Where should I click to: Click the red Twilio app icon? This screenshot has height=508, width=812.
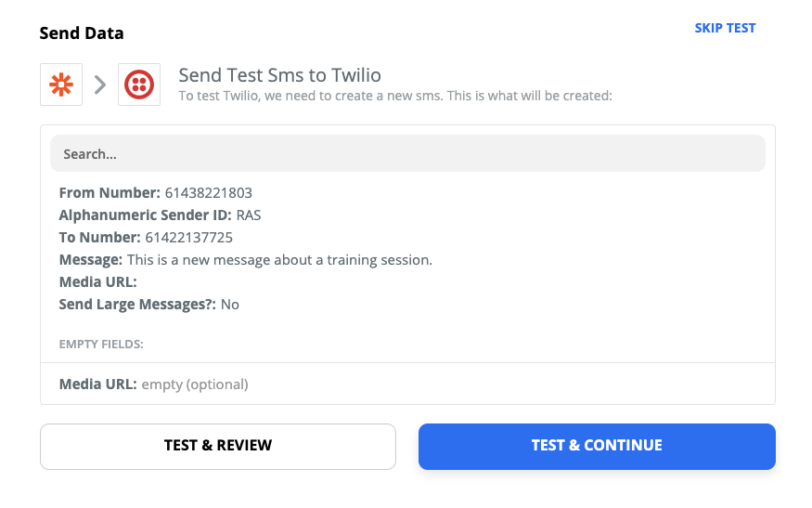click(139, 85)
